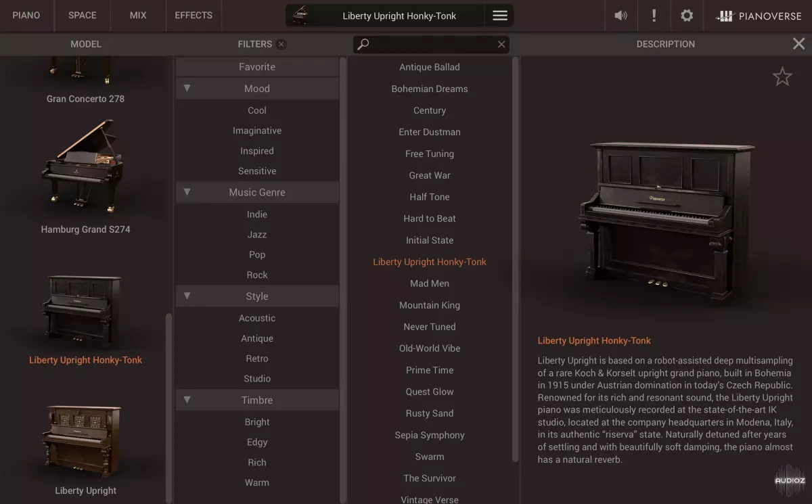Image resolution: width=812 pixels, height=504 pixels.
Task: Filter by Rich timbre
Action: [257, 463]
